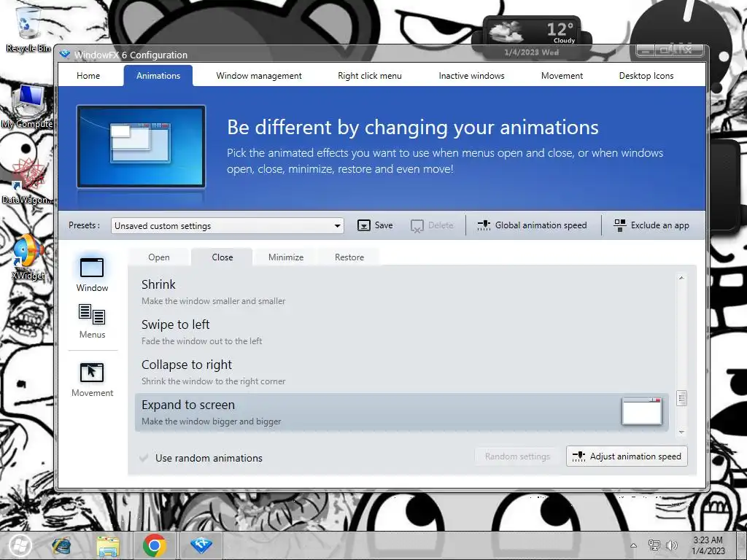Viewport: 747px width, 560px height.
Task: Click the Save preset icon
Action: [x=364, y=225]
